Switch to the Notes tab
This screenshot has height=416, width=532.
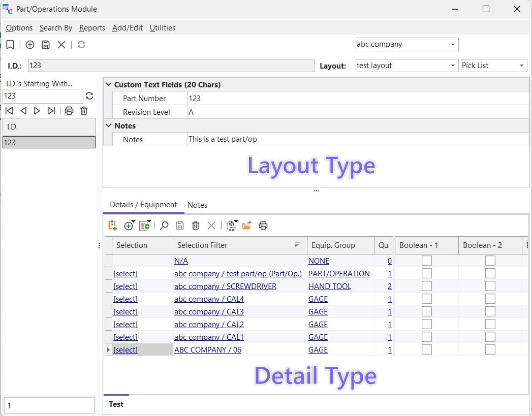coord(197,205)
